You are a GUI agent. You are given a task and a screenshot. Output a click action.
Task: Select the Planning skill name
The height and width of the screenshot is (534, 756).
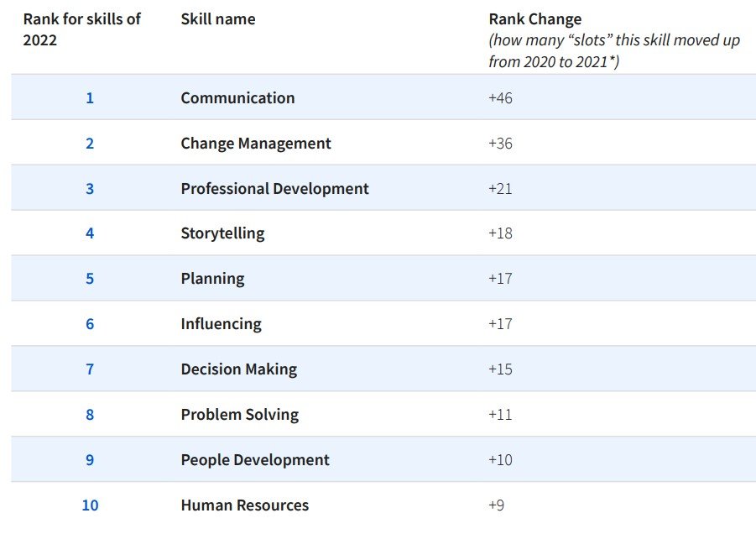click(x=212, y=279)
